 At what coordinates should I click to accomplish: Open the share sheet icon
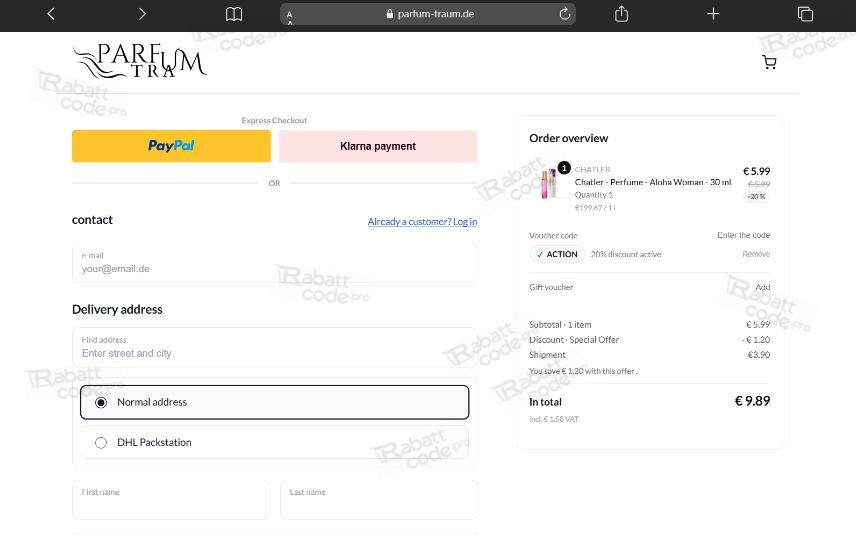pos(621,14)
